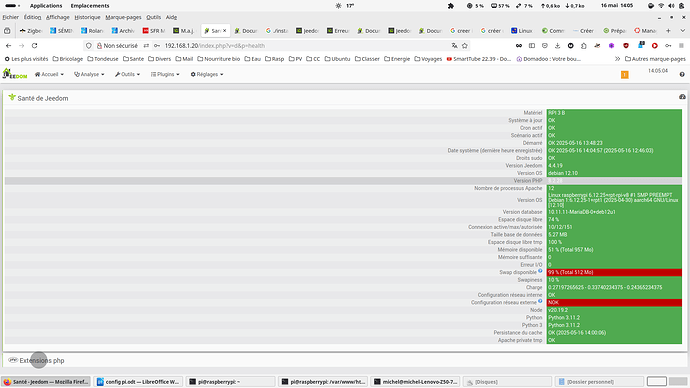The width and height of the screenshot is (690, 388).
Task: Click the date and time 16 mai
Action: tap(617, 6)
